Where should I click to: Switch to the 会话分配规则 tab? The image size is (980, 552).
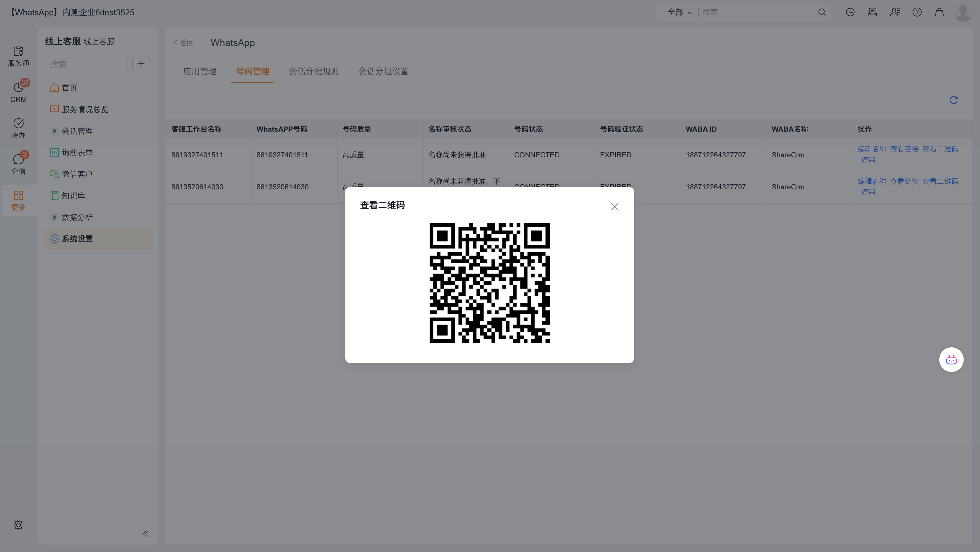point(314,71)
